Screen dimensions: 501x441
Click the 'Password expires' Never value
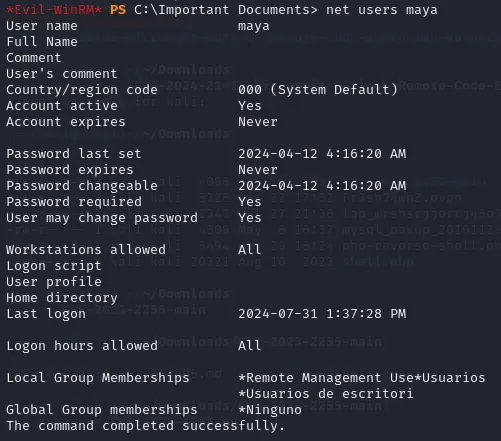click(258, 170)
